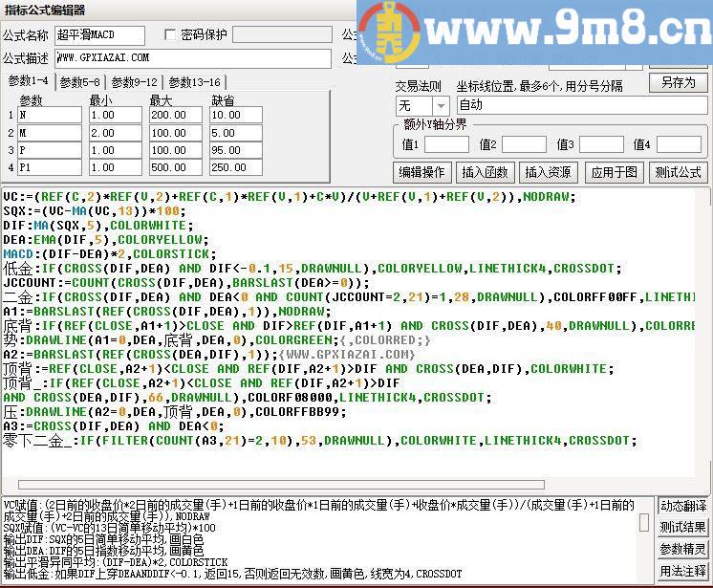The width and height of the screenshot is (713, 588).
Task: Click parameter P1 default value 250.00
Action: pos(236,167)
